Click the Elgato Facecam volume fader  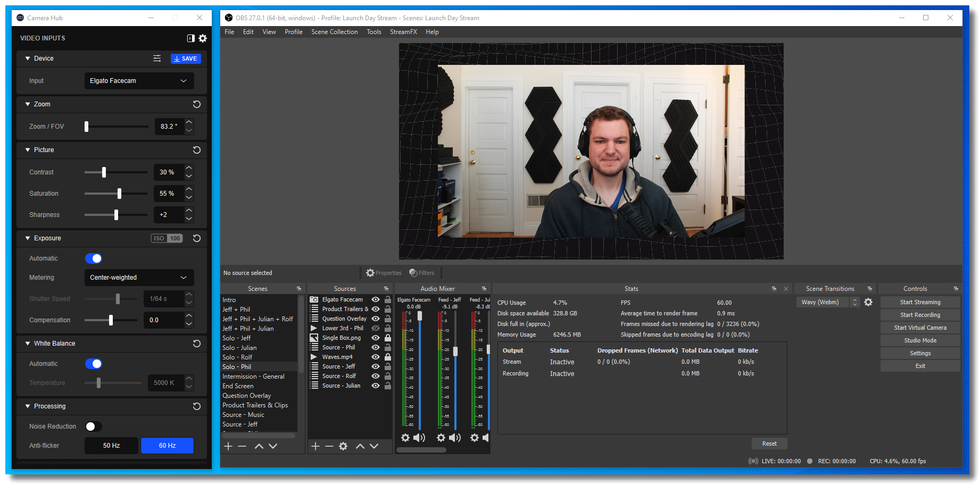pos(420,316)
